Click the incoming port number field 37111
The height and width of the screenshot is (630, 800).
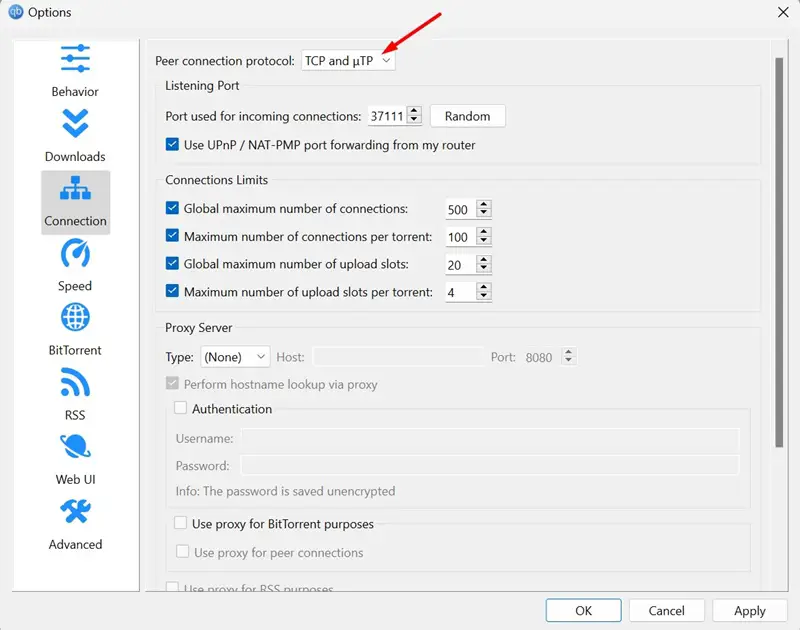pos(388,116)
